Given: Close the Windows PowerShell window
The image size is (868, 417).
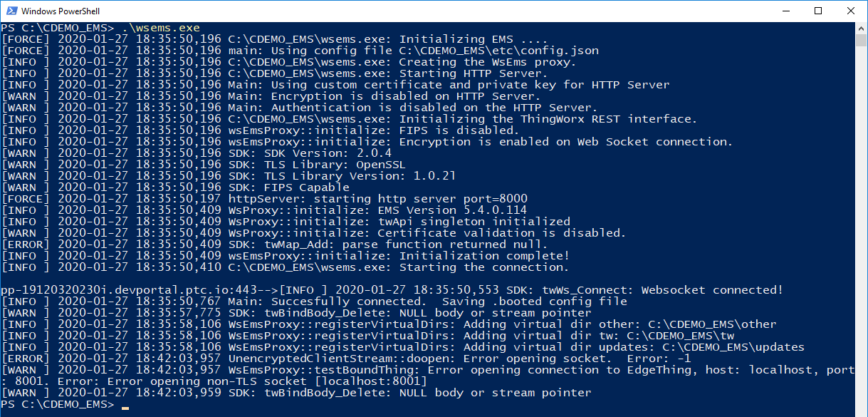Looking at the screenshot, I should pos(851,11).
